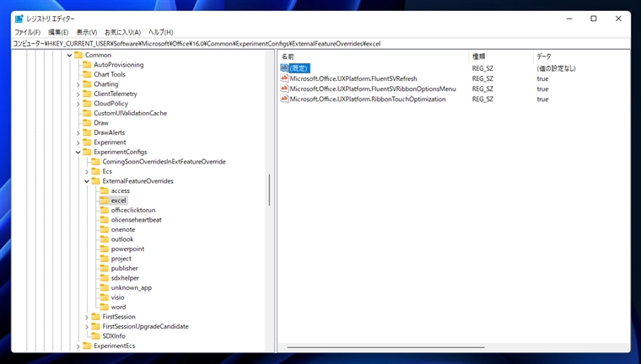Click the publisher folder icon
This screenshot has height=364, width=641.
click(x=105, y=269)
